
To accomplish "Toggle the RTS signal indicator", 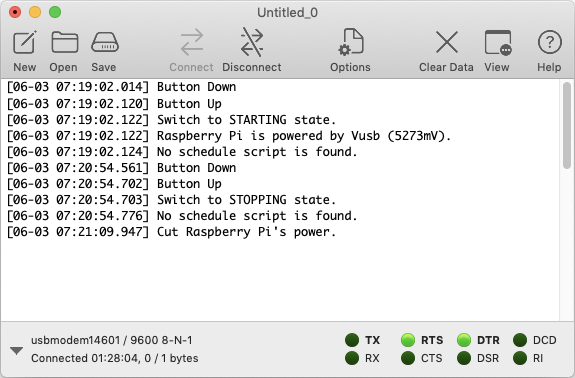I will click(408, 340).
